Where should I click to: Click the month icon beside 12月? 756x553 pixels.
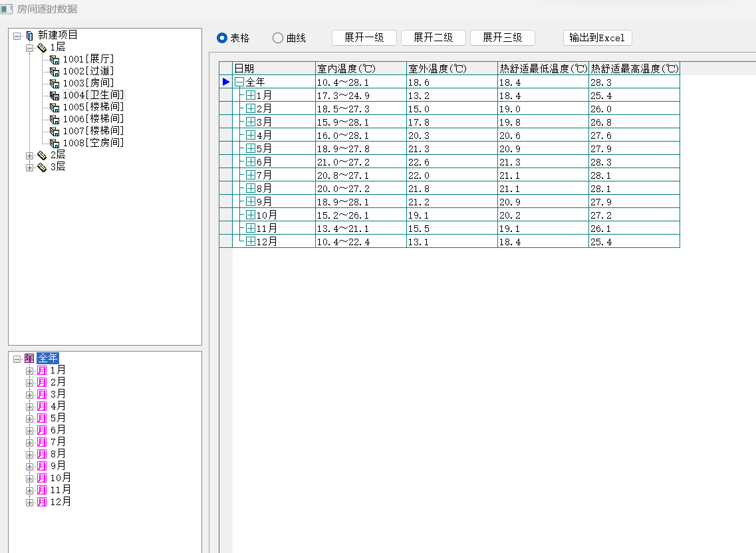[42, 502]
